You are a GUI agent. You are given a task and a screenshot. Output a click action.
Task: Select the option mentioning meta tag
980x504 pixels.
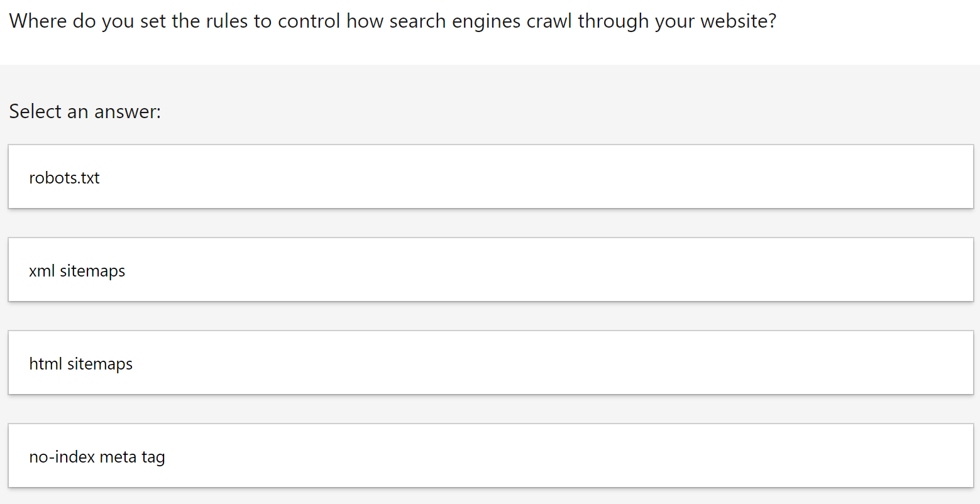(x=490, y=456)
